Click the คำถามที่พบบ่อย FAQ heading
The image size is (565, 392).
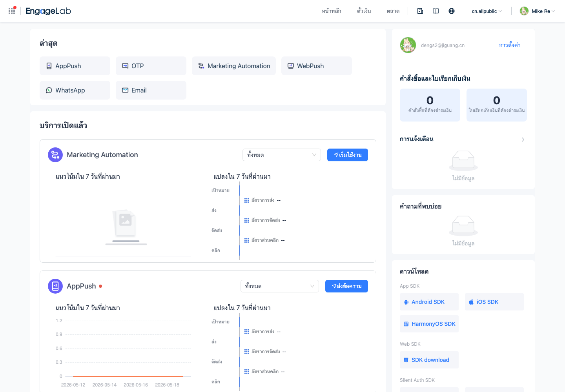(421, 206)
